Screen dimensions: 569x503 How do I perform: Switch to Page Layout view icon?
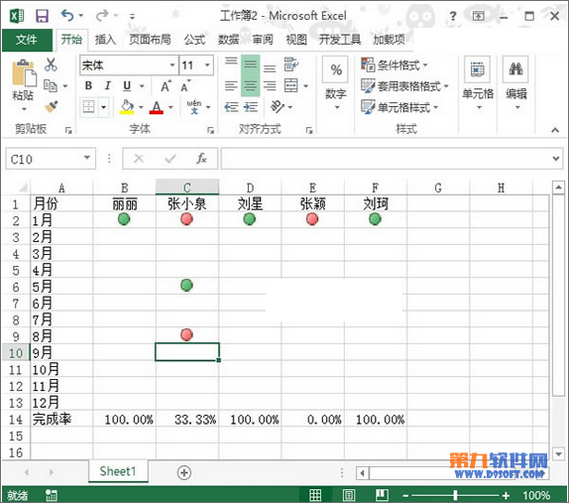click(x=349, y=494)
